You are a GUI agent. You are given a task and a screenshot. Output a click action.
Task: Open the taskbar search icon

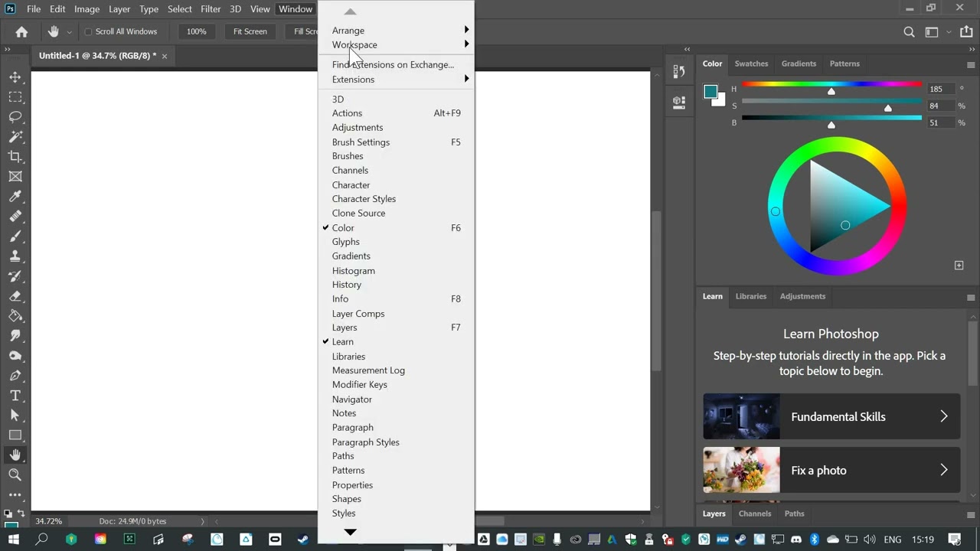(42, 540)
